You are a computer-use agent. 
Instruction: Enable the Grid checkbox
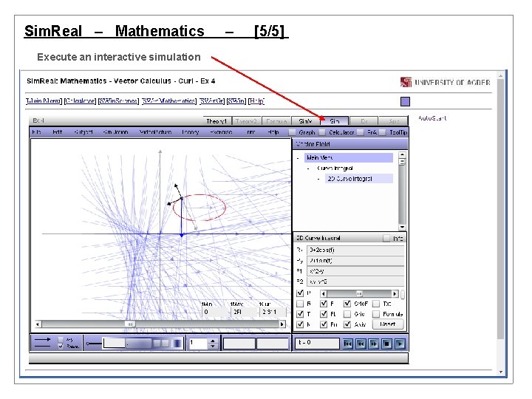click(x=347, y=314)
